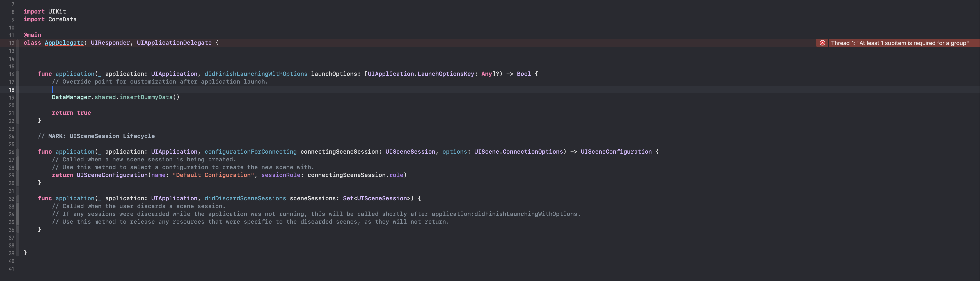
Task: Click Set<UISceneSession> type on line 32
Action: tap(377, 198)
